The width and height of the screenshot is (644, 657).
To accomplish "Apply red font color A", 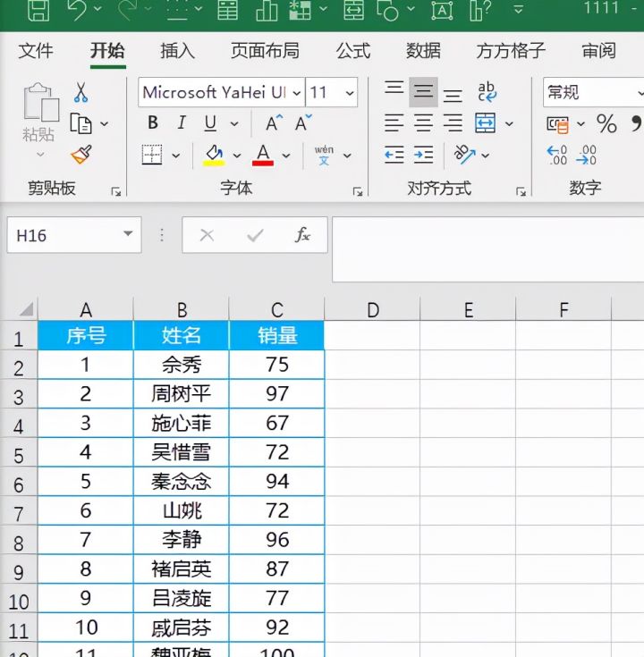I will tap(263, 155).
